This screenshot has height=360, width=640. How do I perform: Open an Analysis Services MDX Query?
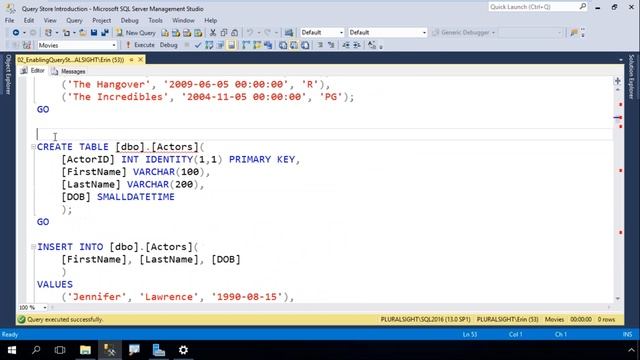point(176,33)
